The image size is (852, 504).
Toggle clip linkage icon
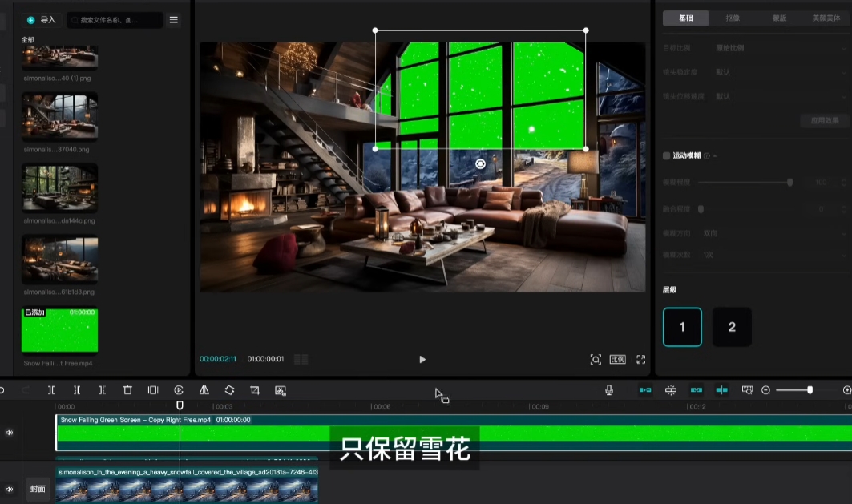pos(696,390)
